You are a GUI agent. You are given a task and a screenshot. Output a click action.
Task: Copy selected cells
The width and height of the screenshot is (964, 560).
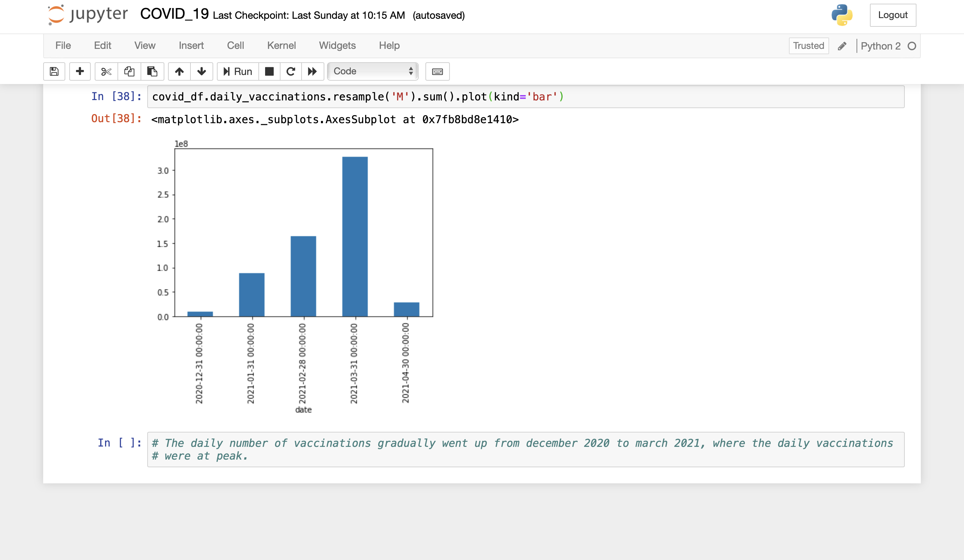pos(129,72)
